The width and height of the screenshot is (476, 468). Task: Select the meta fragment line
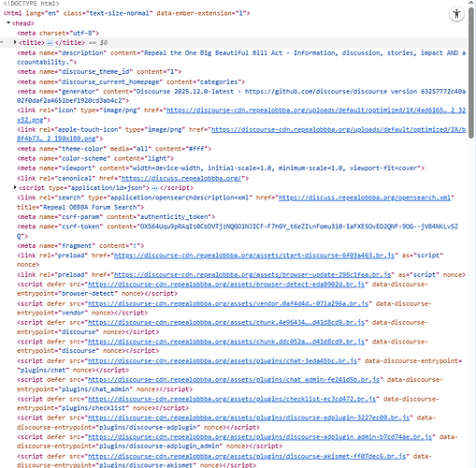[80, 245]
